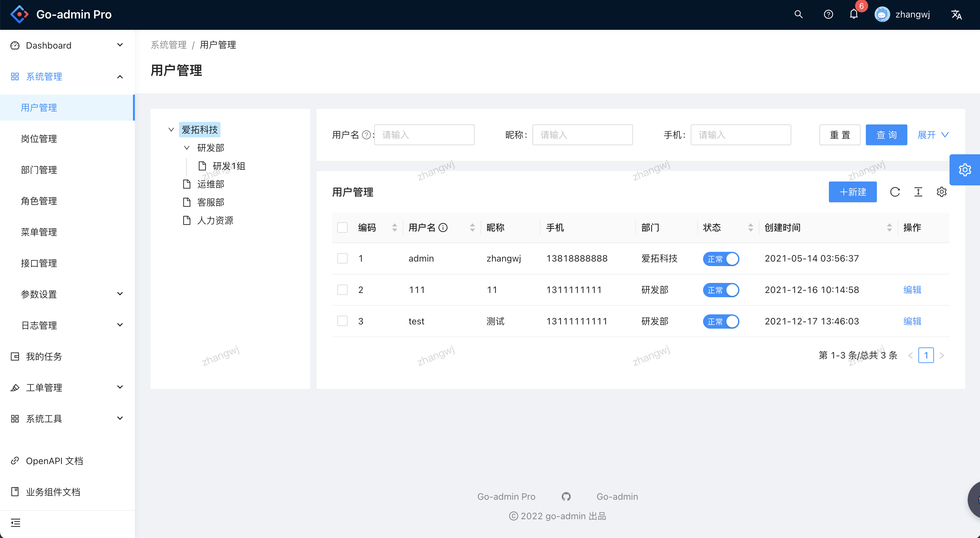Check the select-all checkbox in table header
This screenshot has width=980, height=538.
[342, 227]
